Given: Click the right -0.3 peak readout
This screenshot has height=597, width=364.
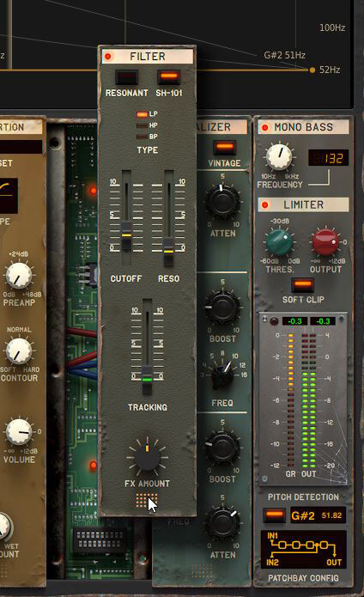Looking at the screenshot, I should [x=323, y=321].
